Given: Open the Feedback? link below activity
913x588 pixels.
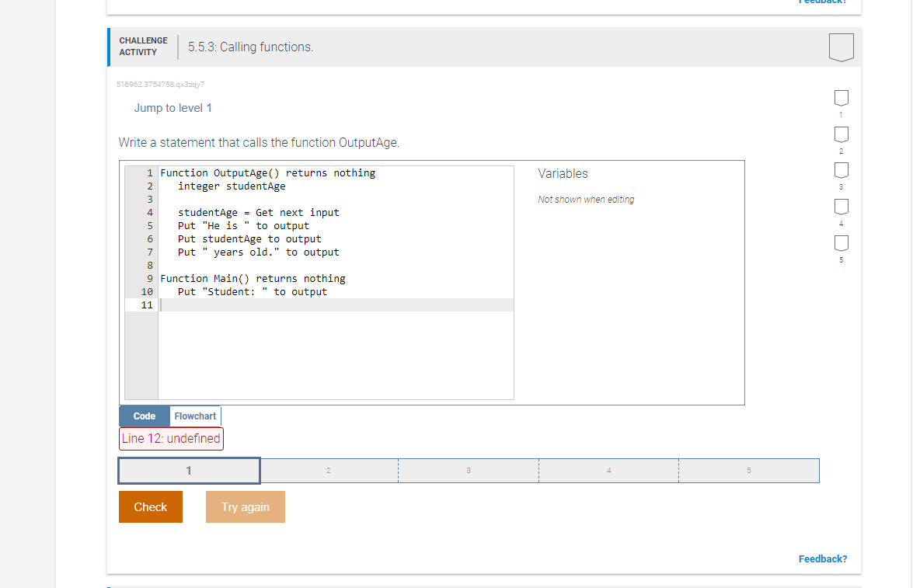Looking at the screenshot, I should tap(823, 559).
